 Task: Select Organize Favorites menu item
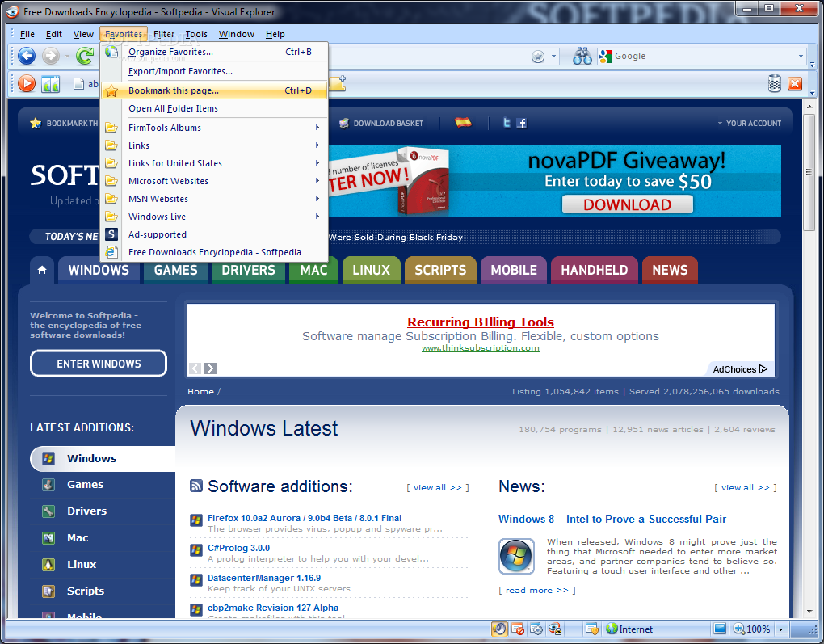coord(214,52)
